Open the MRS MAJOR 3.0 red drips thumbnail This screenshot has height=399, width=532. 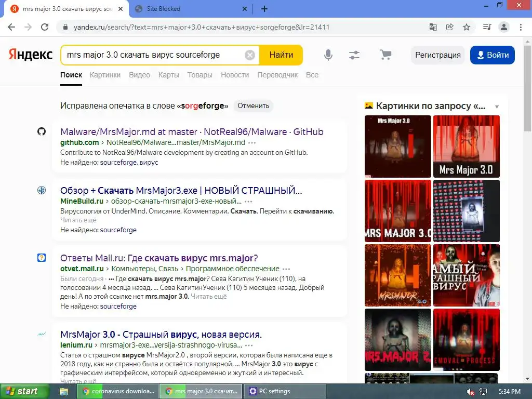(x=397, y=211)
